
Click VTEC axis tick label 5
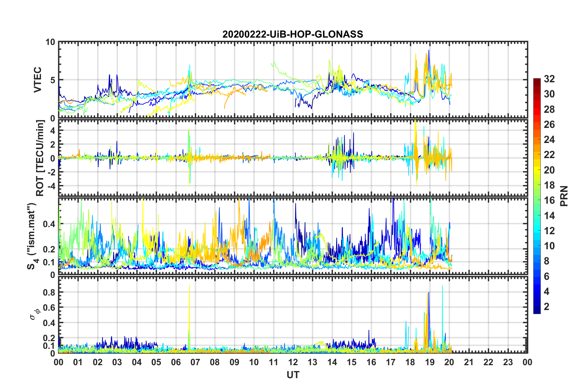(52, 80)
